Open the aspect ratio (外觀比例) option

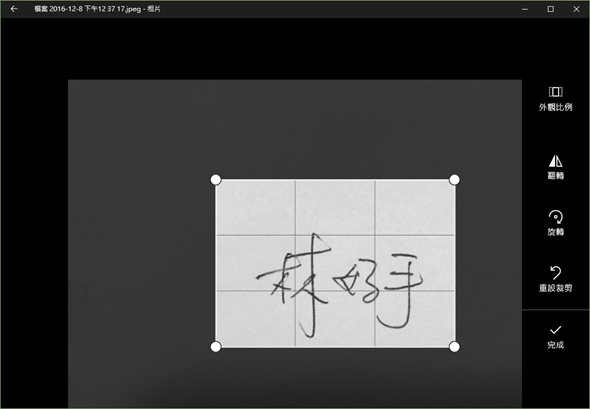tap(555, 99)
